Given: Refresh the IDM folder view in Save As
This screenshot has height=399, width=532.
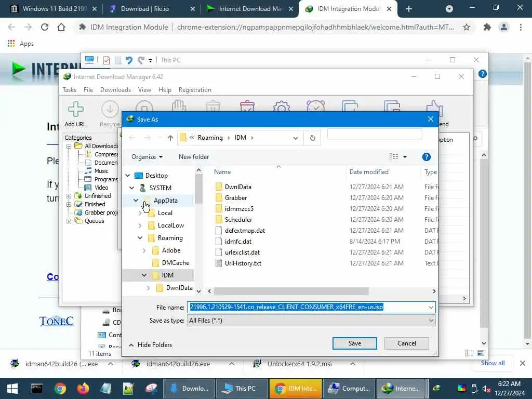Looking at the screenshot, I should click(x=312, y=138).
